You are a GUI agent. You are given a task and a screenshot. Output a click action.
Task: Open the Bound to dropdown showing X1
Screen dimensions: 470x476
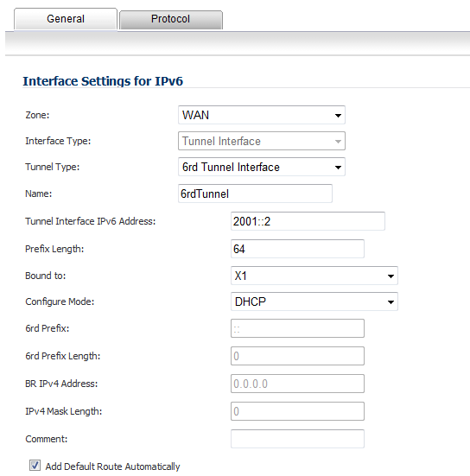click(x=314, y=276)
